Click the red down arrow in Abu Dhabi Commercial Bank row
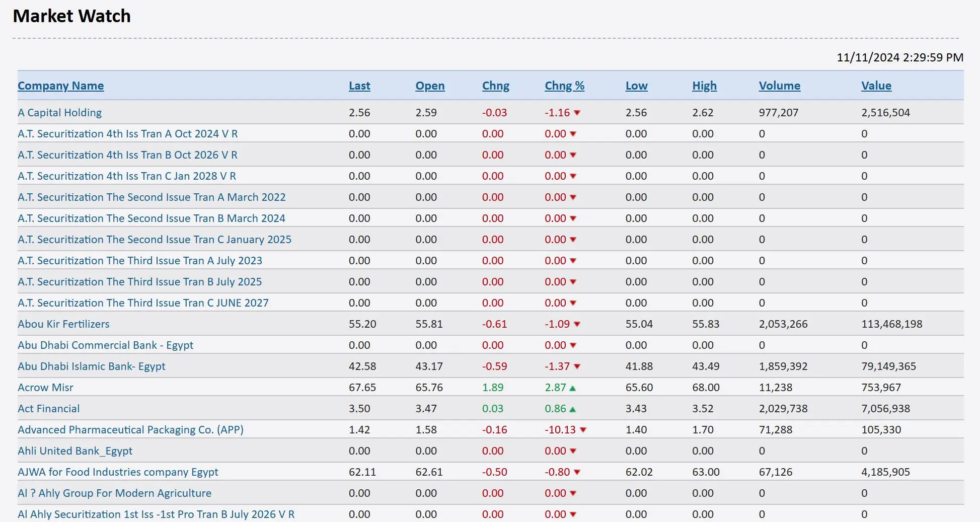The height and width of the screenshot is (522, 980). click(x=573, y=345)
